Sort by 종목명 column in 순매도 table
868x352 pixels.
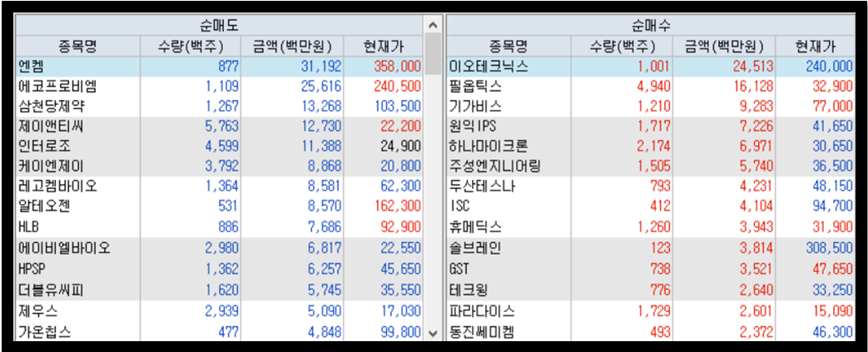click(77, 46)
